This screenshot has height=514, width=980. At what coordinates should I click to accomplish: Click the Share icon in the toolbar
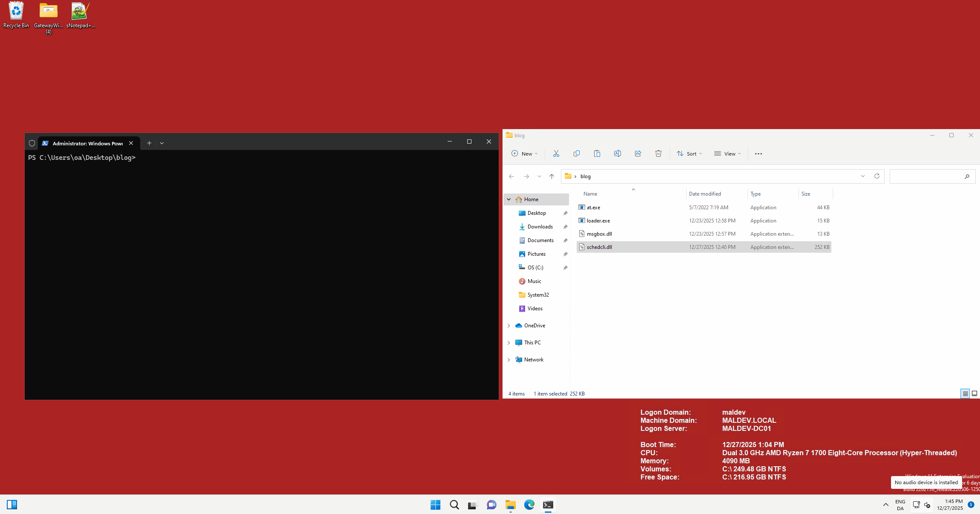pos(638,153)
